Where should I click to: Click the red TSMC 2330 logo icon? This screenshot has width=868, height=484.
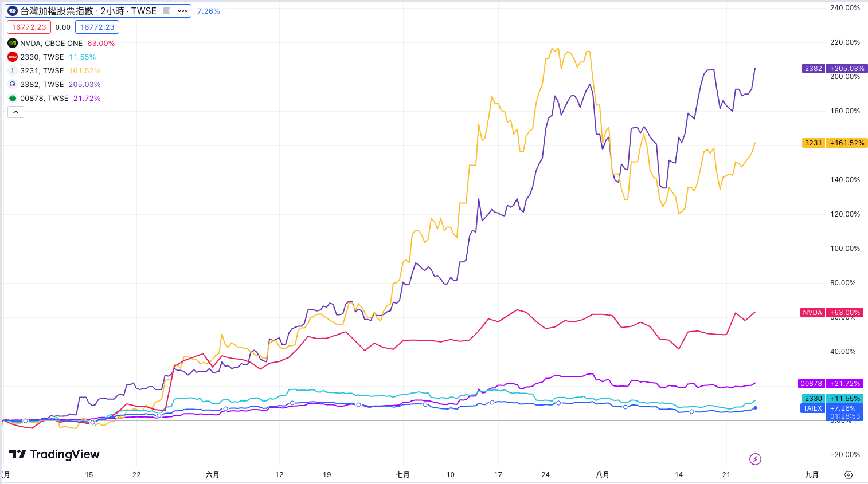click(13, 57)
